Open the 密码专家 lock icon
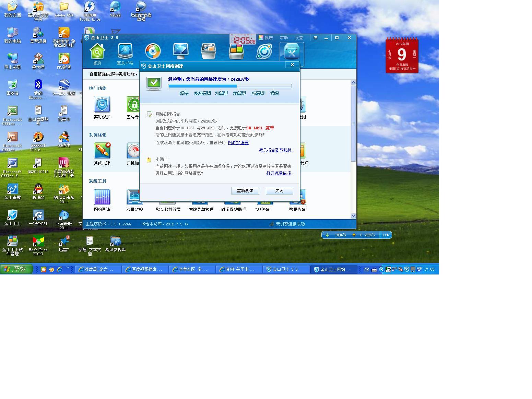Viewport: 532px width, 399px height. [133, 104]
